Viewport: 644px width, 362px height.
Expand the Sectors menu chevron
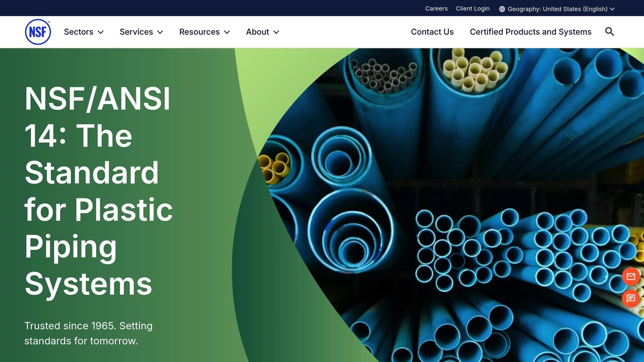click(x=101, y=32)
